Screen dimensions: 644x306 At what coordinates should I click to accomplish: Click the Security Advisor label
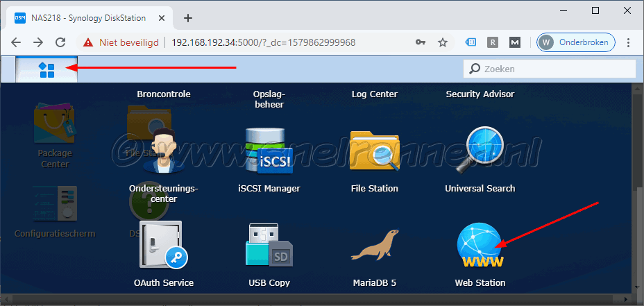(480, 94)
